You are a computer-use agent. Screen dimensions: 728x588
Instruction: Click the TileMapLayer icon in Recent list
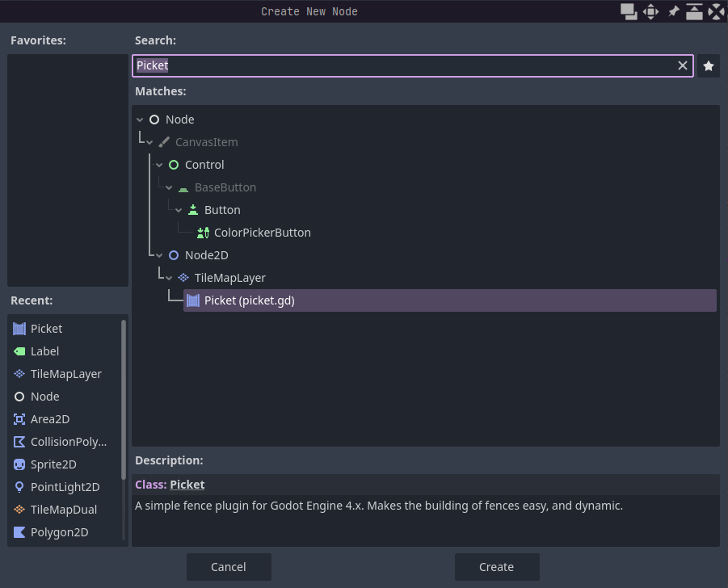[x=19, y=374]
